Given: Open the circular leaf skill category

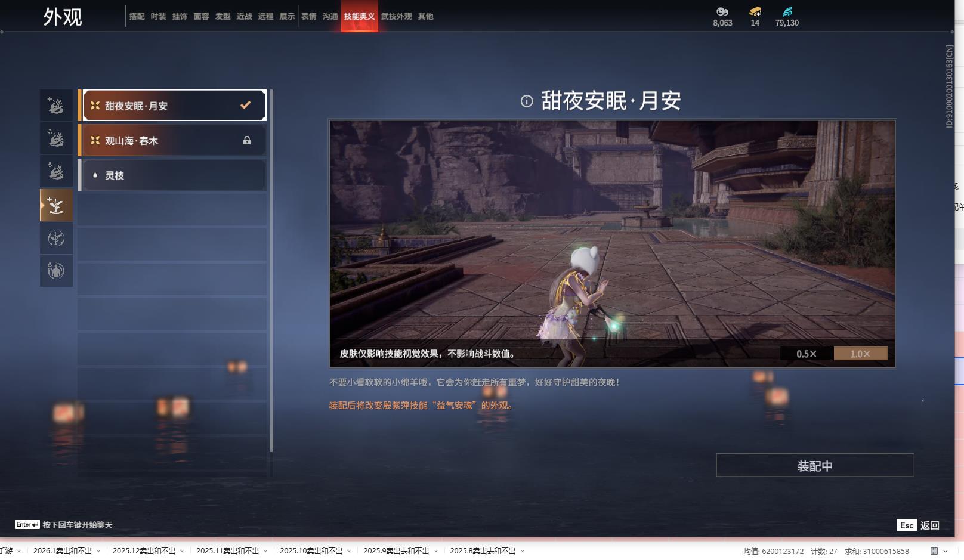Looking at the screenshot, I should [56, 239].
